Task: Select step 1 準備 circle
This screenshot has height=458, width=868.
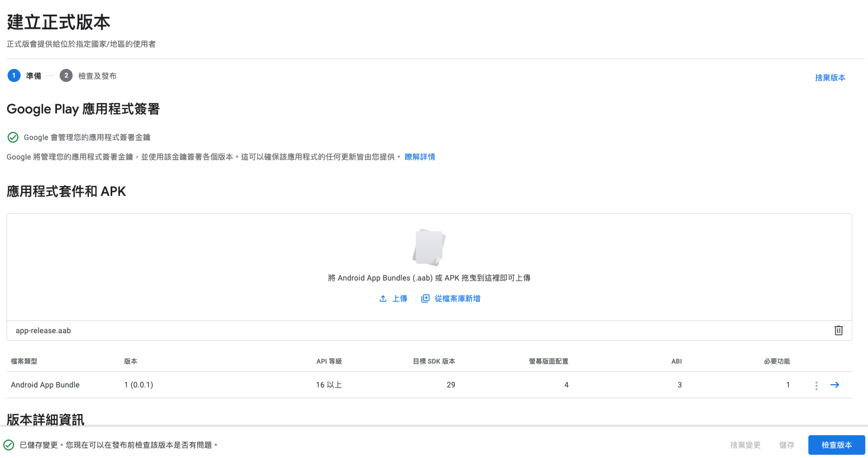Action: 14,75
